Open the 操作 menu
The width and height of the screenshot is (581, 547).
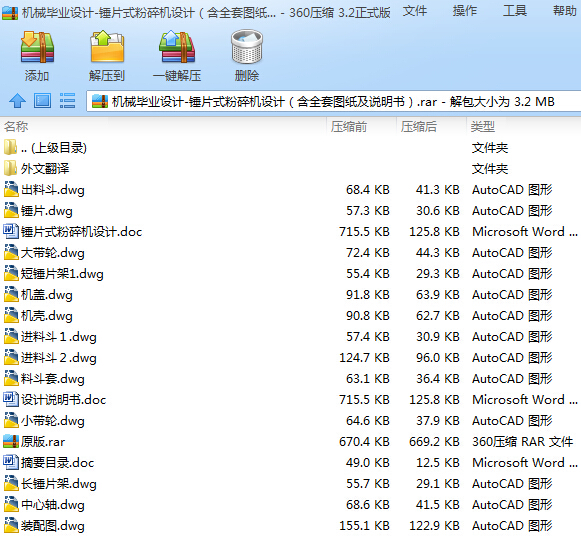pos(465,11)
